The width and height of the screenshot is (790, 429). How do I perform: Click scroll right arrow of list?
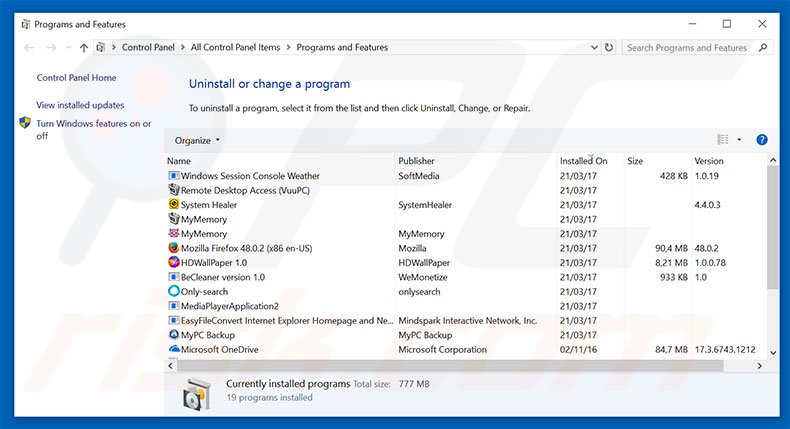760,366
